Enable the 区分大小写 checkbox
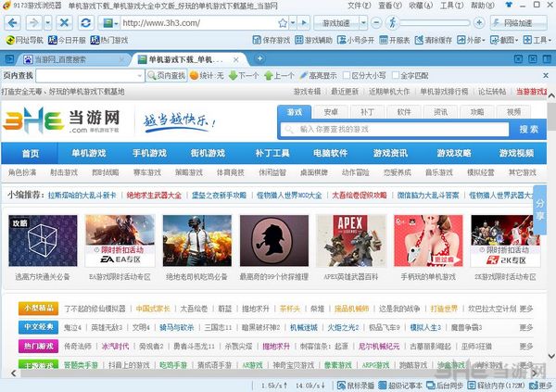The image size is (556, 392). coord(347,76)
